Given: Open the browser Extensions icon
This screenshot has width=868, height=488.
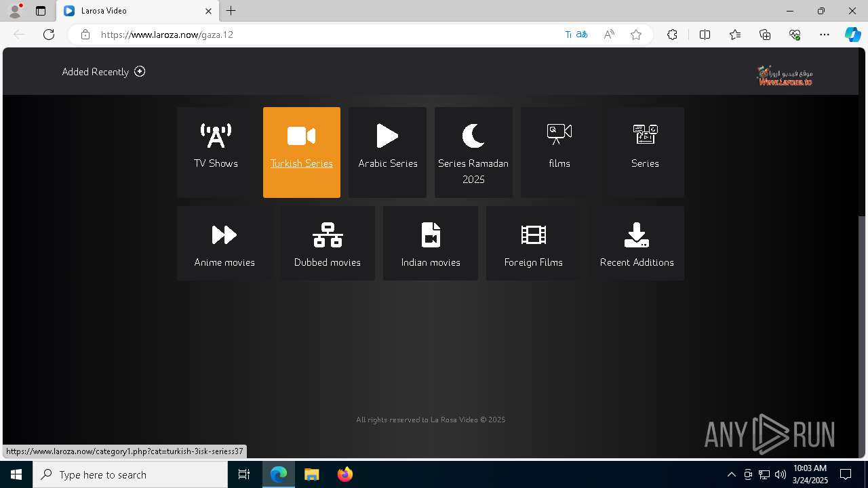Looking at the screenshot, I should pos(672,35).
